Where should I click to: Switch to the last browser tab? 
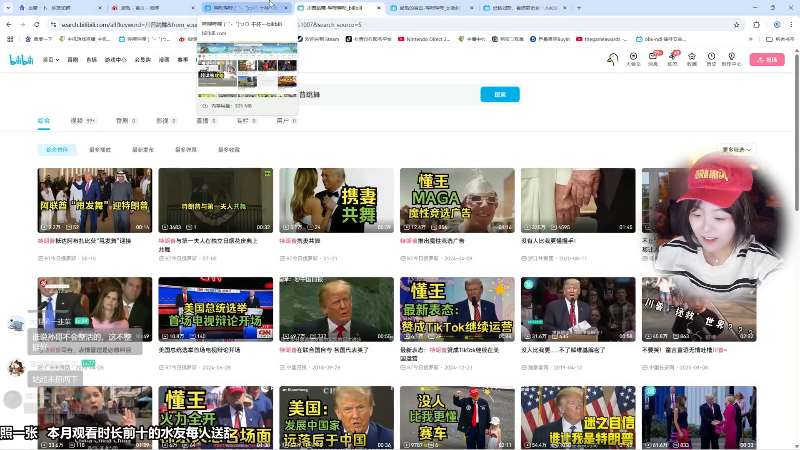(526, 8)
